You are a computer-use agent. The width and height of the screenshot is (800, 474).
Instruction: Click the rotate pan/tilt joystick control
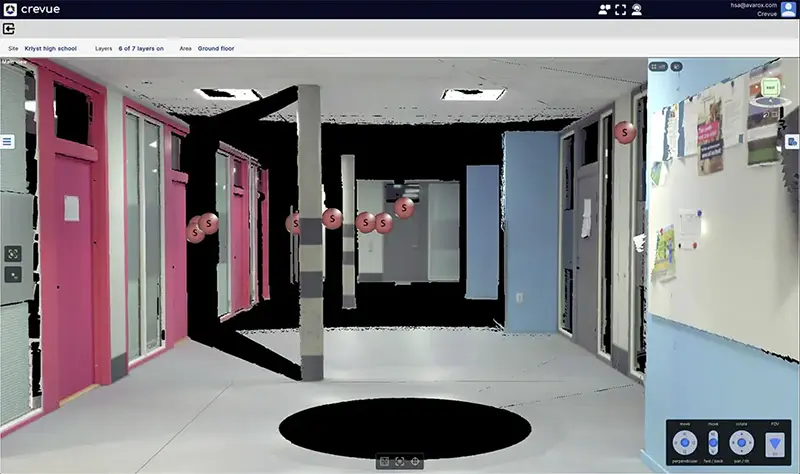coord(741,442)
